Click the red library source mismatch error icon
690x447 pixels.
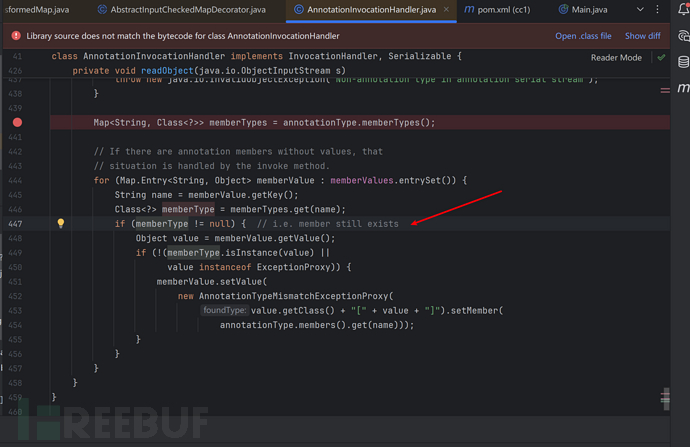coord(16,36)
